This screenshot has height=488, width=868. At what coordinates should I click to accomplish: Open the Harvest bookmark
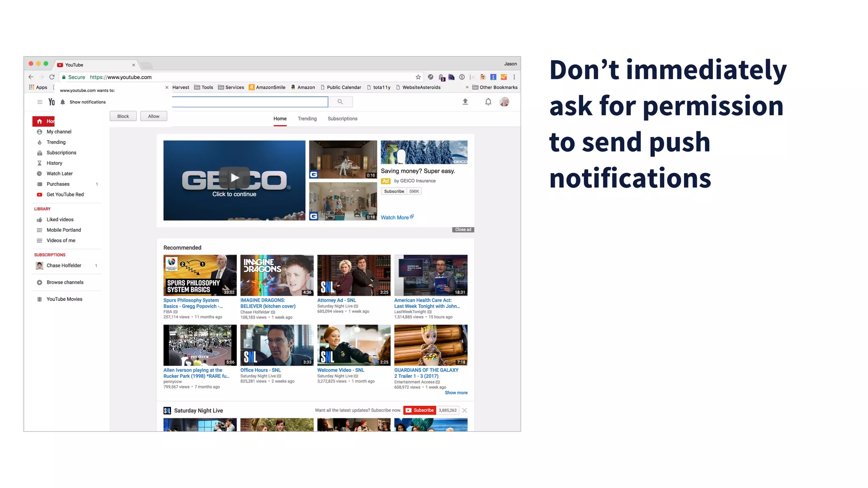point(181,87)
